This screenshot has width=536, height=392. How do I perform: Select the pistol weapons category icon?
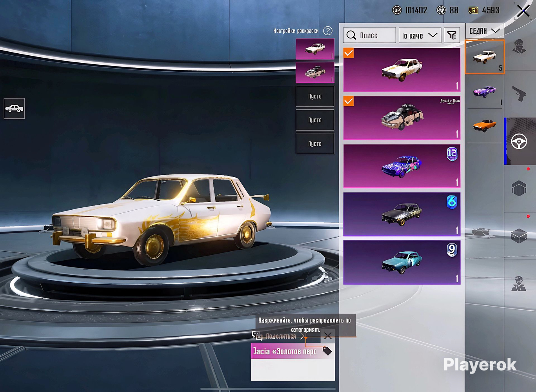519,94
